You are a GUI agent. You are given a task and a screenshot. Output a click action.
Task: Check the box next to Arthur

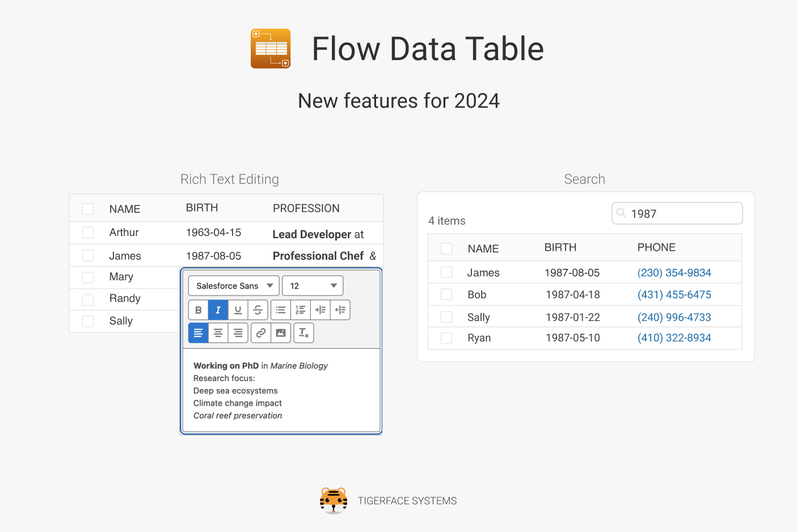(88, 233)
